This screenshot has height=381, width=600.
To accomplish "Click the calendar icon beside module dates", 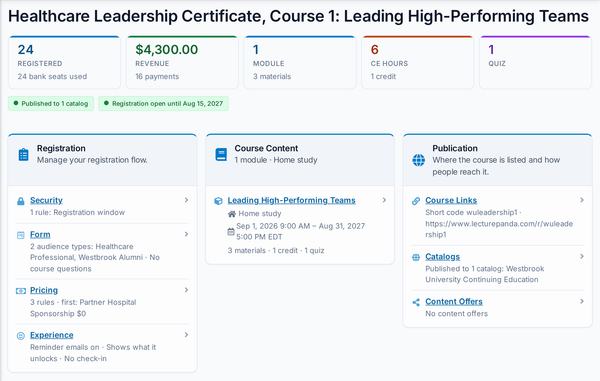I will click(x=231, y=231).
